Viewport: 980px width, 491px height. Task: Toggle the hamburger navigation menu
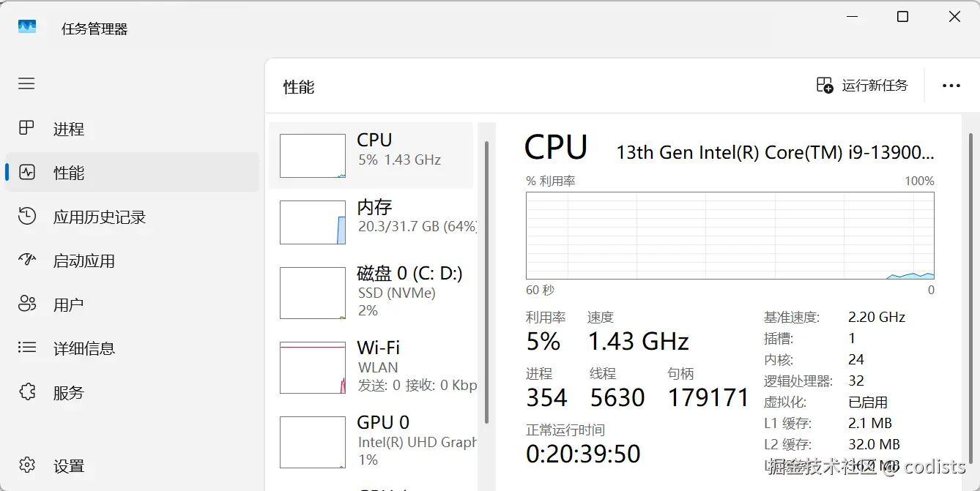coord(26,84)
